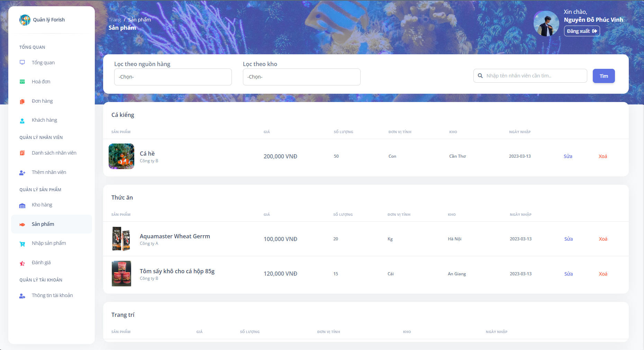This screenshot has width=644, height=350.
Task: Select Sản phẩm in sidebar
Action: click(x=52, y=224)
